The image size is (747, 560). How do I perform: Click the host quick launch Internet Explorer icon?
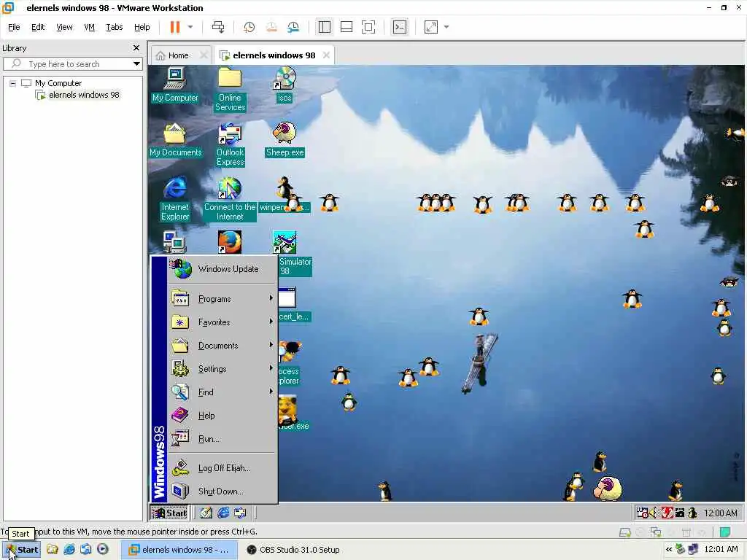pyautogui.click(x=69, y=550)
